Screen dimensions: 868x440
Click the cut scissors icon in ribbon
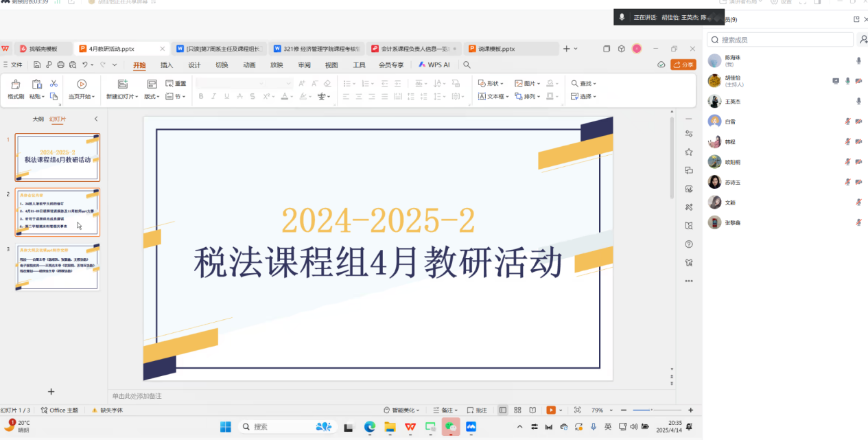click(54, 83)
